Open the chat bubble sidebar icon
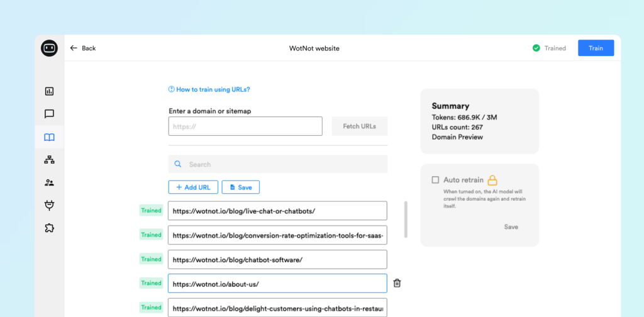The width and height of the screenshot is (644, 317). (x=49, y=114)
